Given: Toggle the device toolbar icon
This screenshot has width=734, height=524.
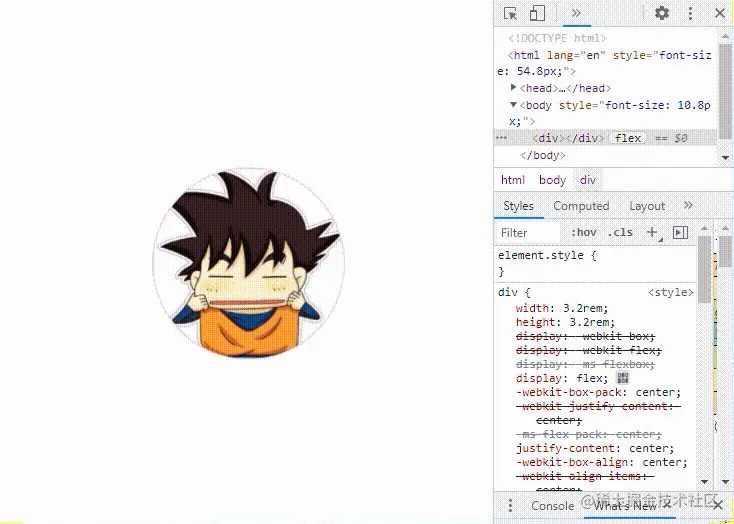Looking at the screenshot, I should coord(537,13).
